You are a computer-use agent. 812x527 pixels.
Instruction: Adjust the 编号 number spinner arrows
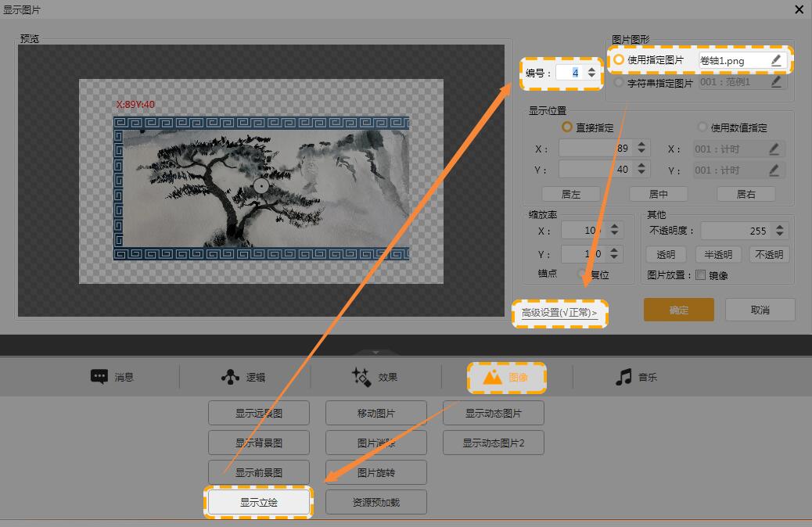pyautogui.click(x=591, y=73)
